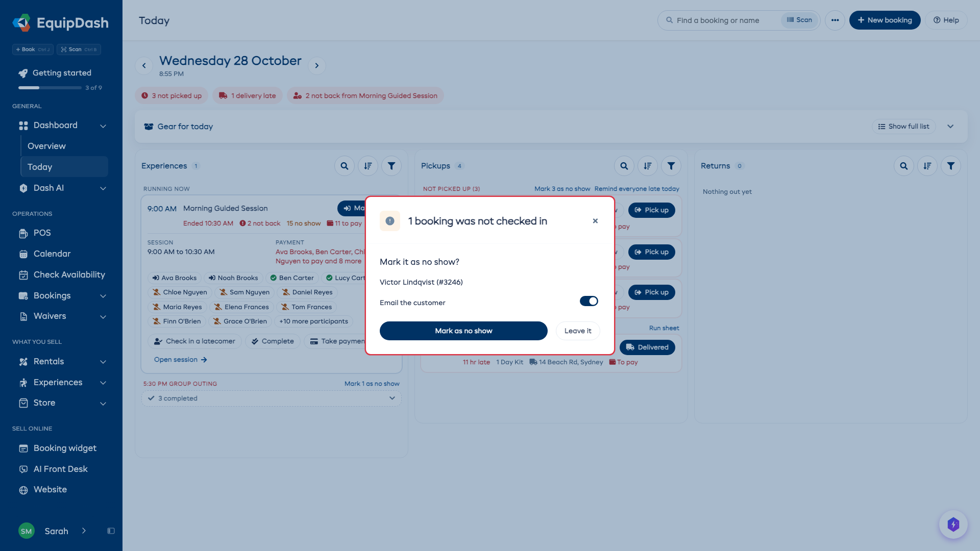Filter the Returns column
Viewport: 980px width, 551px height.
point(951,166)
